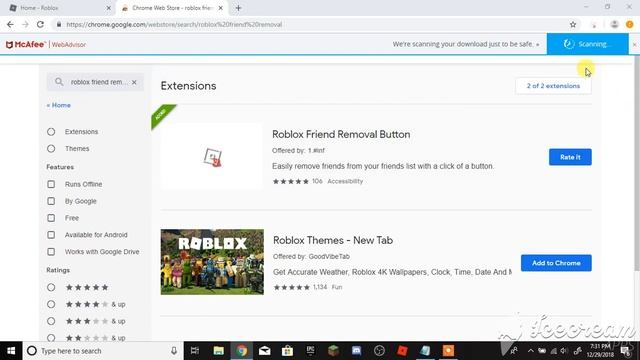The image size is (640, 360).
Task: Click the taskbar microphone icon
Action: point(174,351)
